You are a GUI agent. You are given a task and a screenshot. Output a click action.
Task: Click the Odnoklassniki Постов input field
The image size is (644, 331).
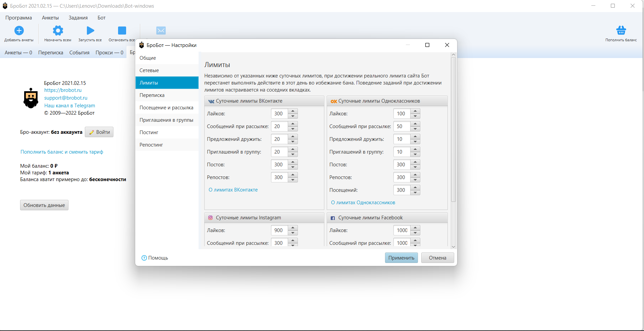click(402, 165)
